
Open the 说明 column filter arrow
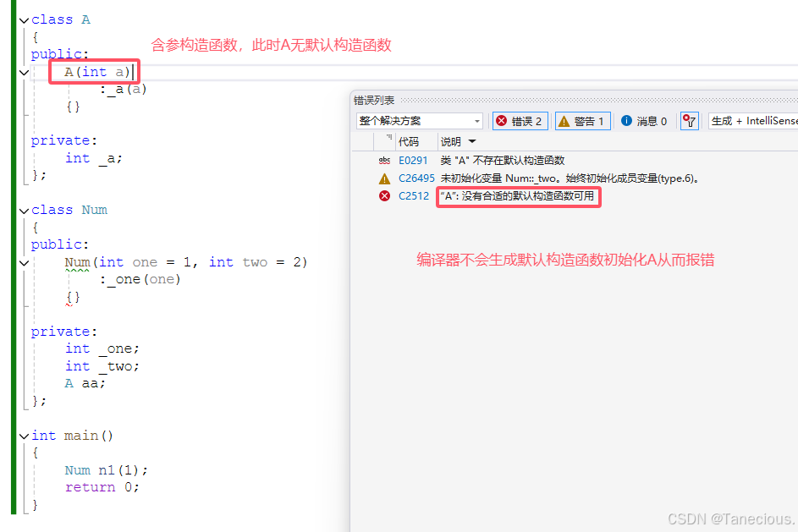[x=472, y=141]
